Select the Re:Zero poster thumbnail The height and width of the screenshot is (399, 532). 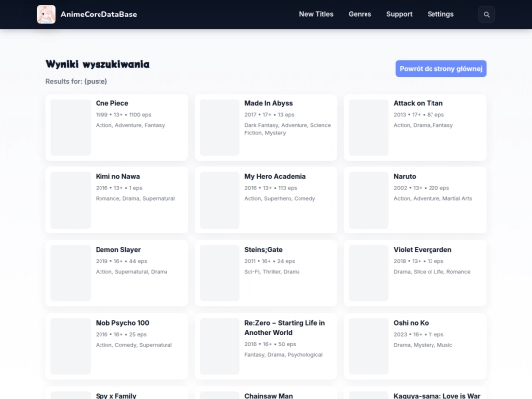click(x=220, y=347)
